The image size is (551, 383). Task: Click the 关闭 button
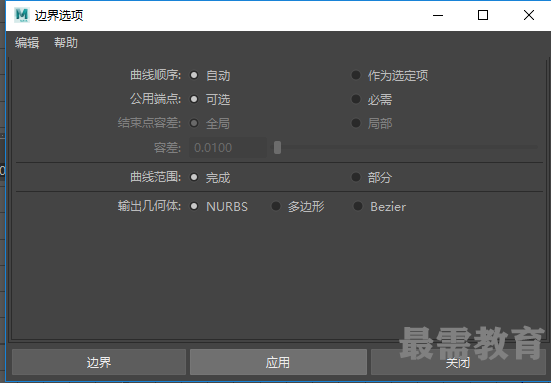pos(458,362)
